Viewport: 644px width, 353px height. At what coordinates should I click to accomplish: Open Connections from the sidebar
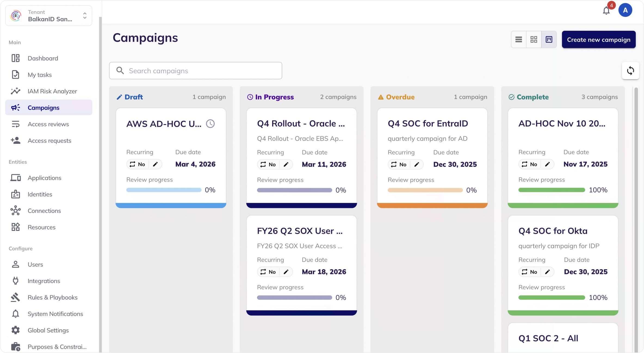coord(44,211)
